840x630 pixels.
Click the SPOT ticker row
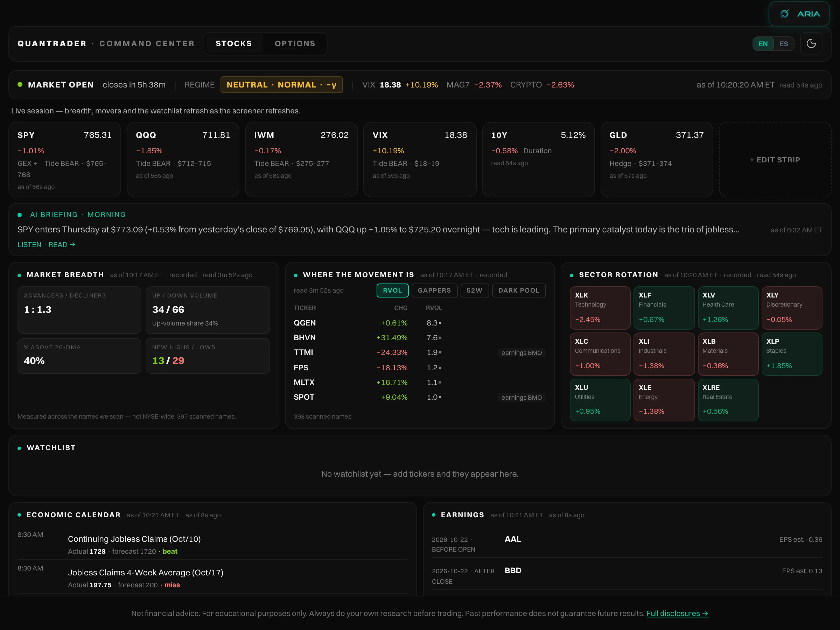point(420,398)
